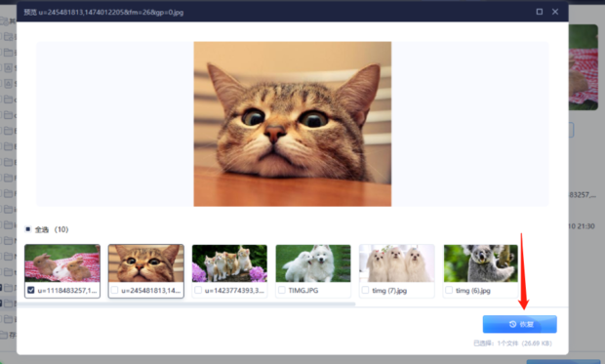Close the preview dialog

[x=555, y=12]
